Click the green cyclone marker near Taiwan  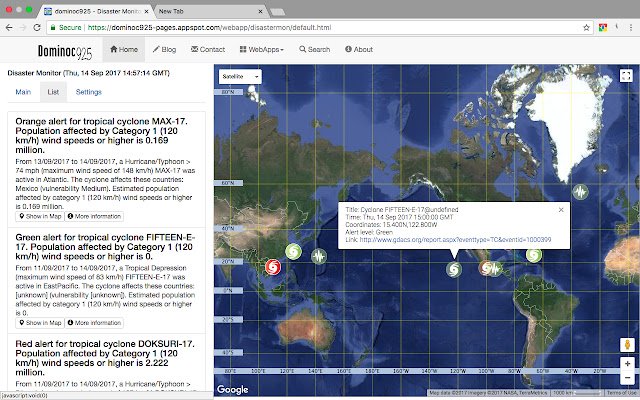pos(293,251)
